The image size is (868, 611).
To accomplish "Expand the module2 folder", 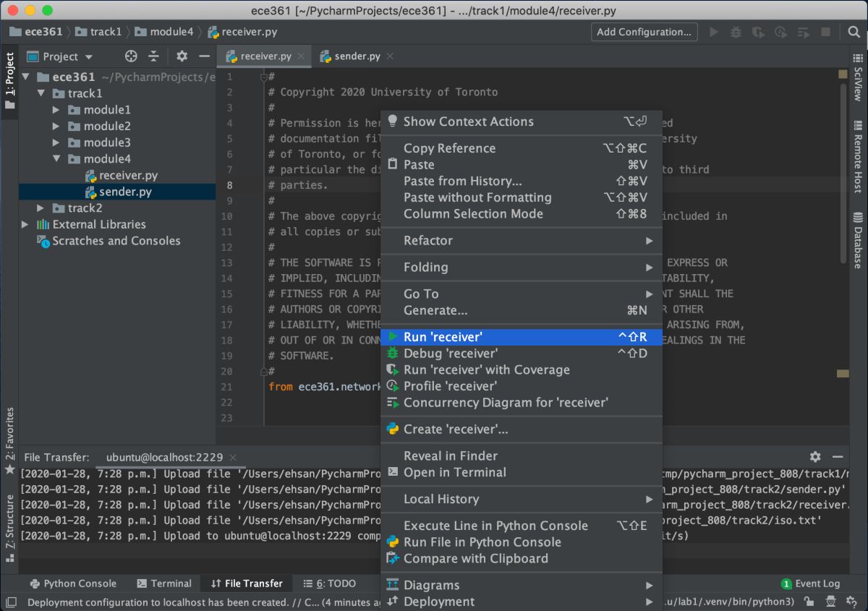I will pyautogui.click(x=56, y=126).
